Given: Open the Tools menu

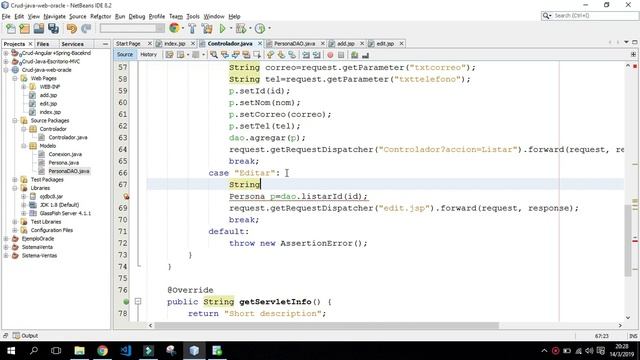Looking at the screenshot, I should coord(193,16).
